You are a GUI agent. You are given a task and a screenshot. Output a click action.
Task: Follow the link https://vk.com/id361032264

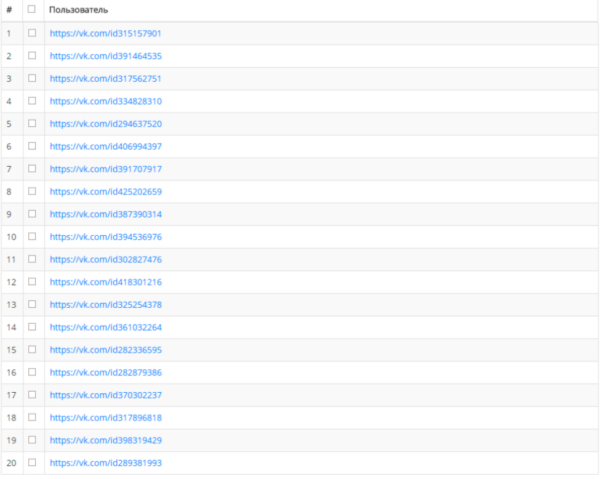[x=106, y=327]
